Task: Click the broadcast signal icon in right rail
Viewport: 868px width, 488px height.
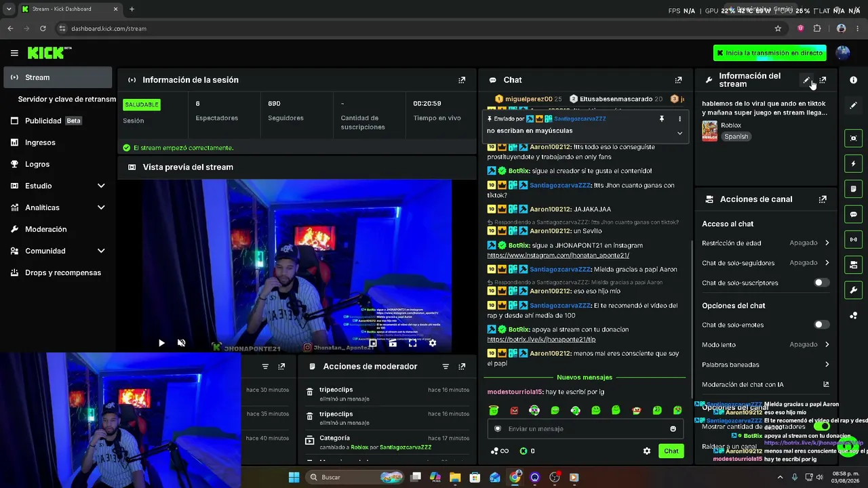Action: (853, 239)
